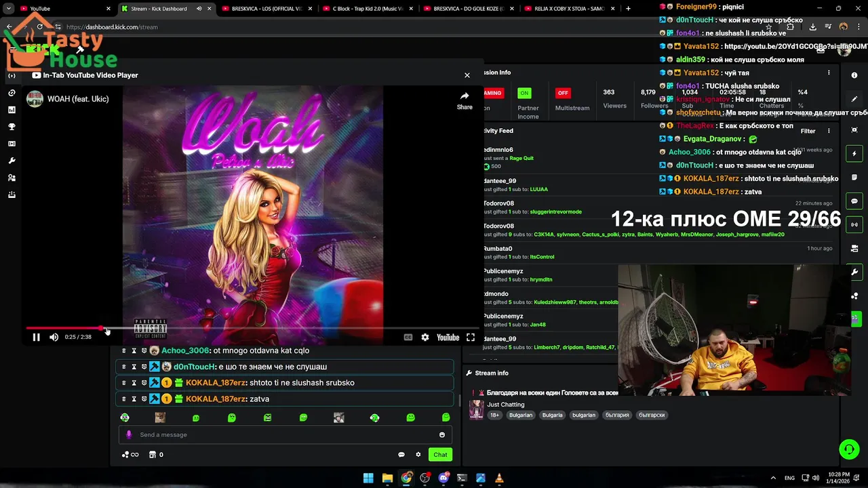Pause the WOAH video playback
This screenshot has height=488, width=868.
tap(37, 337)
